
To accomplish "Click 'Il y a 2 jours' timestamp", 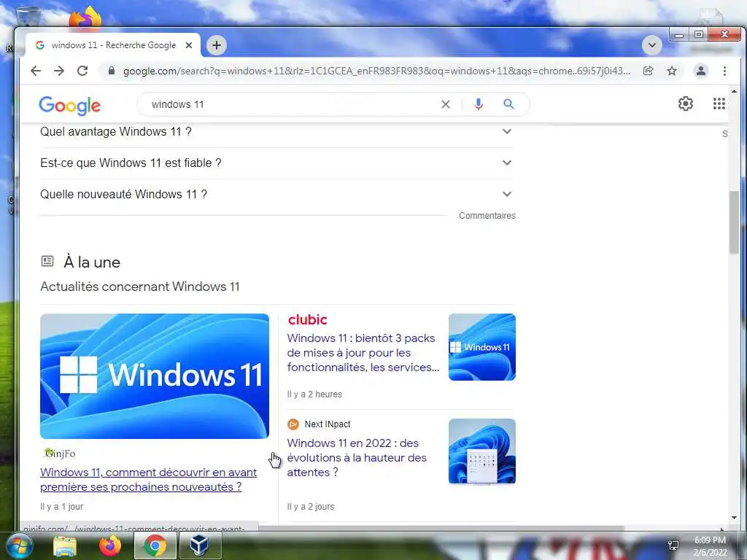I will pyautogui.click(x=311, y=507).
